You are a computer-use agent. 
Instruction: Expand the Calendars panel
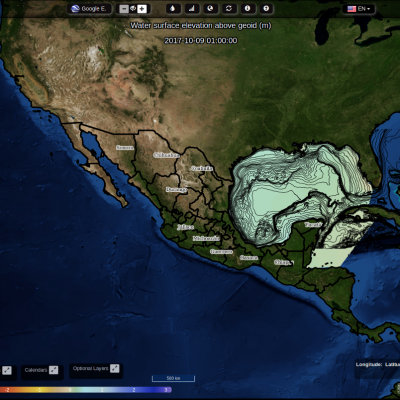coord(53,370)
